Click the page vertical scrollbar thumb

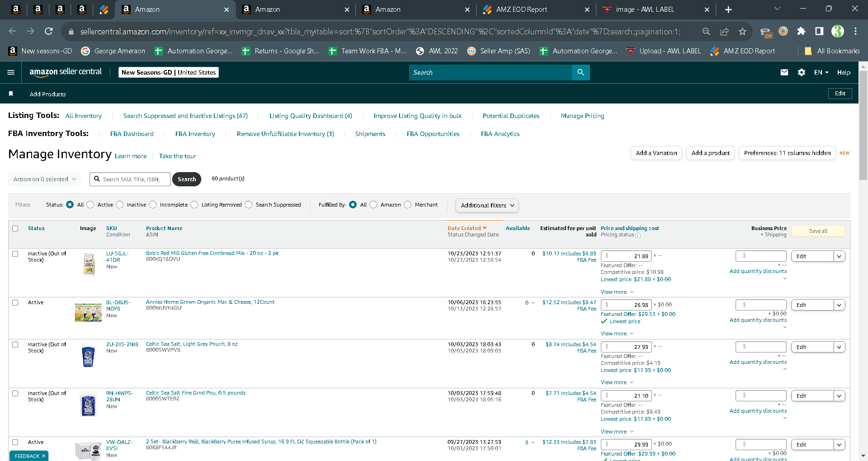(863, 126)
